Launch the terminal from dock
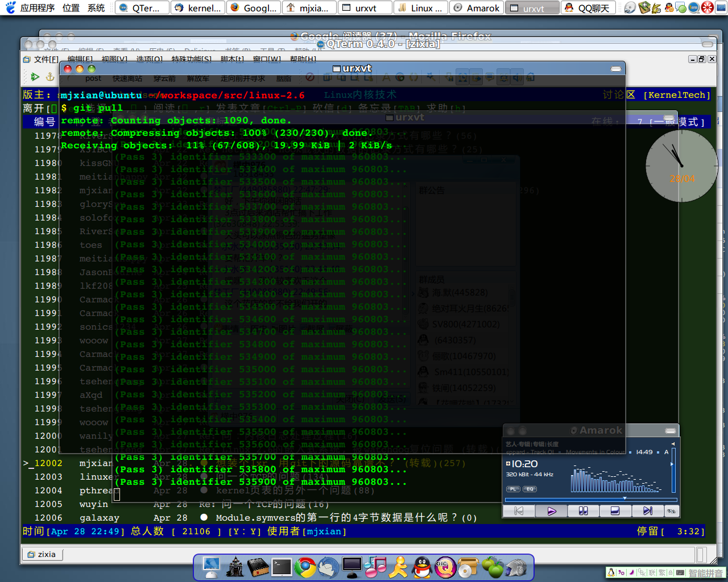Viewport: 728px width, 582px height. click(282, 567)
